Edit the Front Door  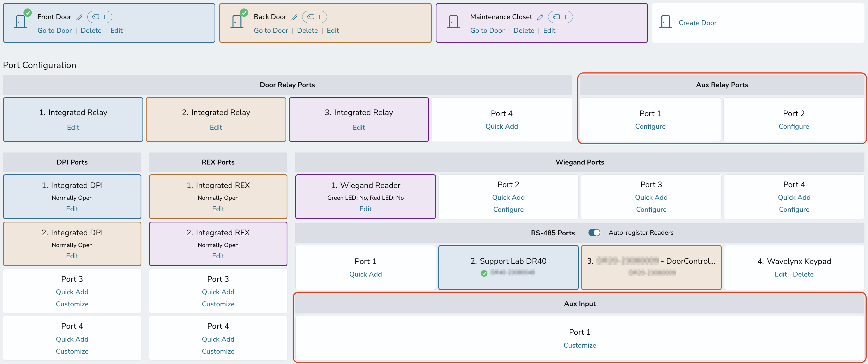[116, 30]
